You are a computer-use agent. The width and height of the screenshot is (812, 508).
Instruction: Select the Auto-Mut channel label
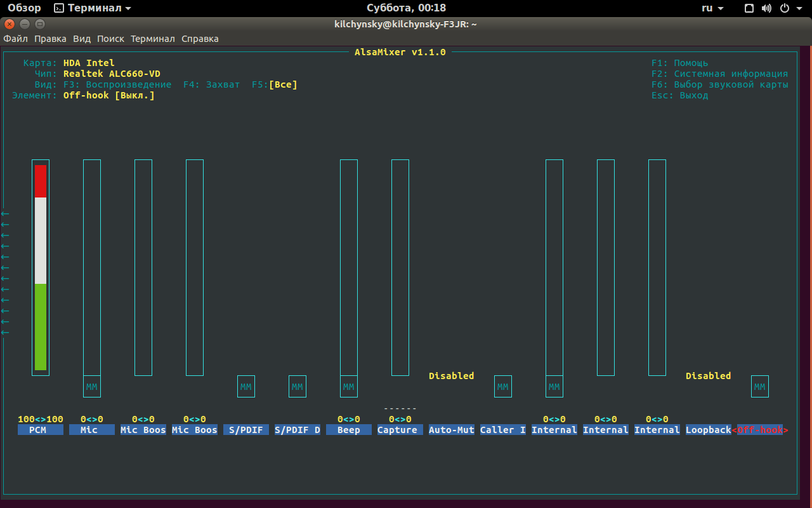(x=452, y=430)
